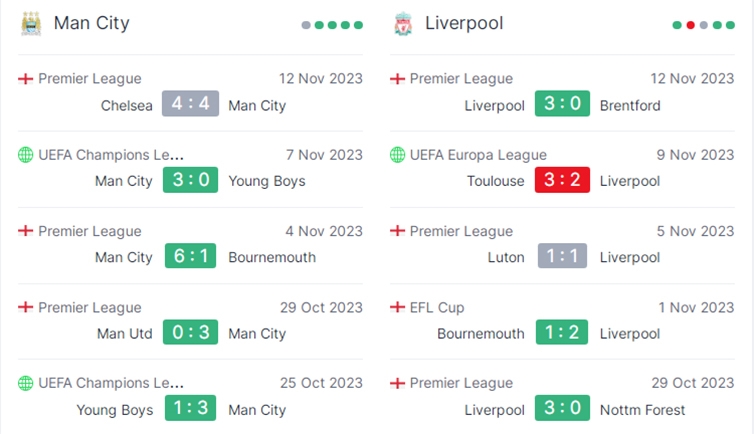Open the 4:4 Chelsea vs Man City score
This screenshot has height=434, width=754.
point(190,103)
